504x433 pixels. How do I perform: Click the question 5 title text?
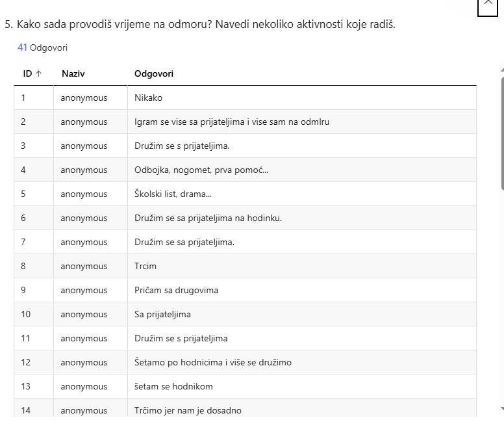click(200, 25)
